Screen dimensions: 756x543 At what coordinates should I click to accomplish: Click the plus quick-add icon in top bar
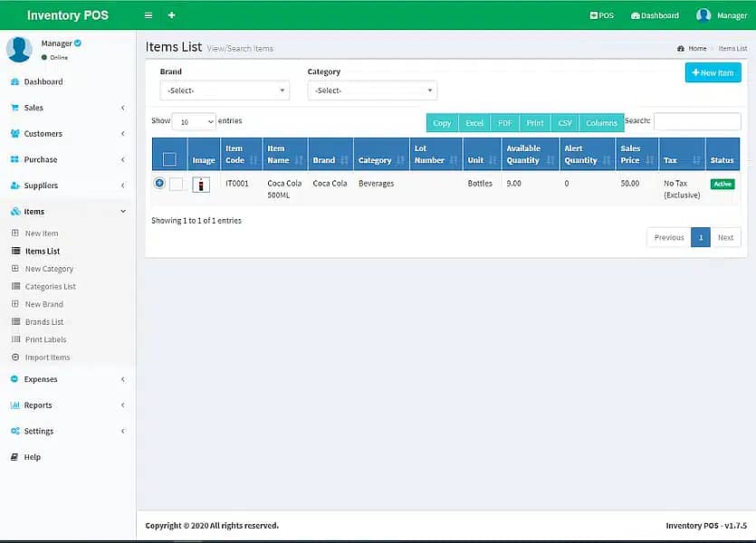click(171, 15)
